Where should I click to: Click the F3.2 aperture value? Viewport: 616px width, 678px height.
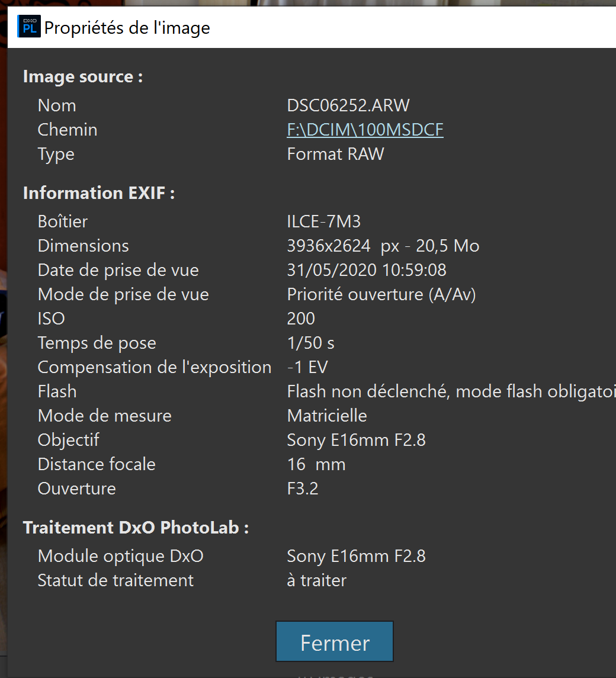pos(303,489)
